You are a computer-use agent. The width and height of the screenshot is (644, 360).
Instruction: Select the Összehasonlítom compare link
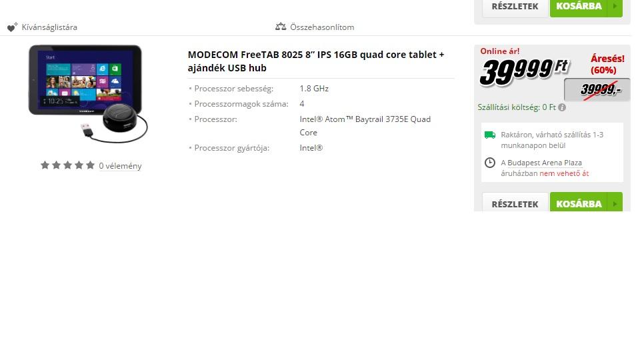pyautogui.click(x=322, y=27)
